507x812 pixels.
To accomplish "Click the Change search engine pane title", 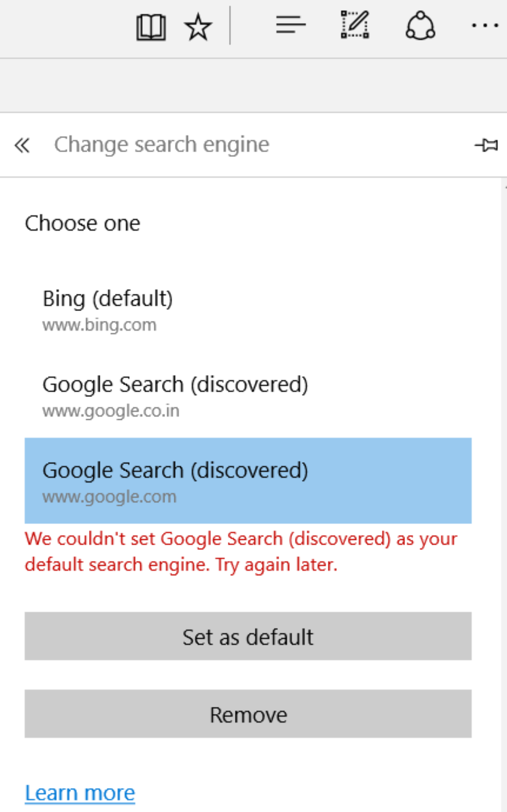I will [x=161, y=145].
